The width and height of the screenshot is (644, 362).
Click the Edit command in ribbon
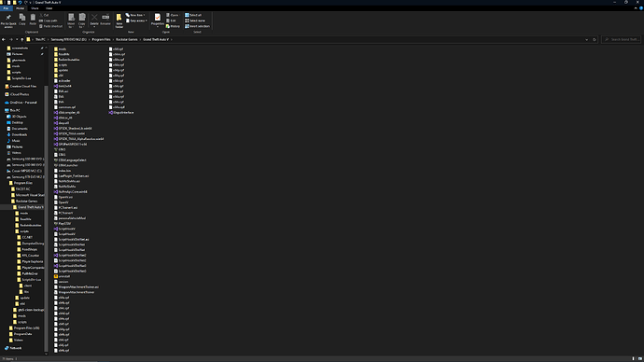171,21
